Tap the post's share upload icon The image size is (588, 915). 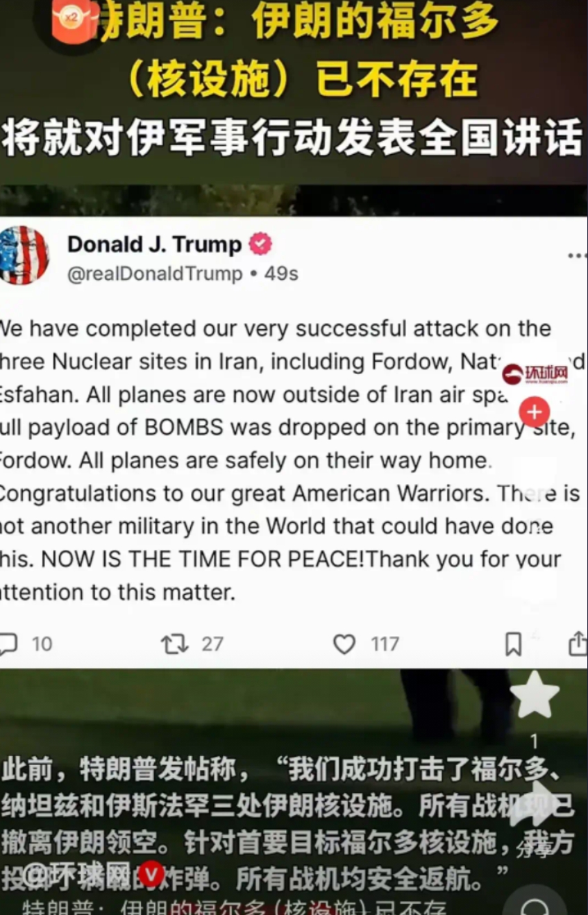pos(578,643)
